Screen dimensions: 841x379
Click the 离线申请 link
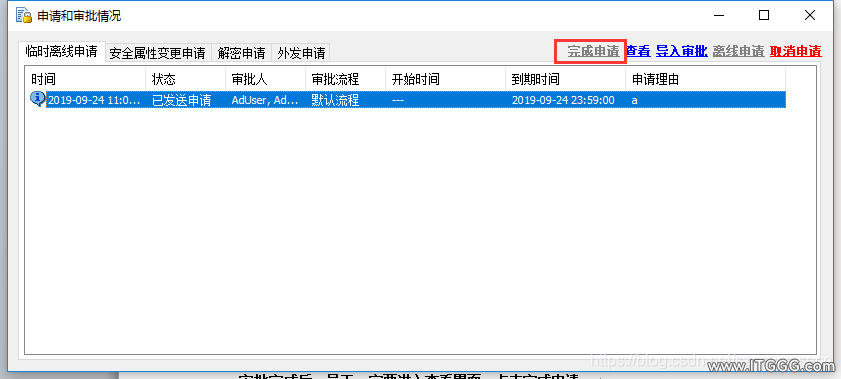(x=739, y=51)
